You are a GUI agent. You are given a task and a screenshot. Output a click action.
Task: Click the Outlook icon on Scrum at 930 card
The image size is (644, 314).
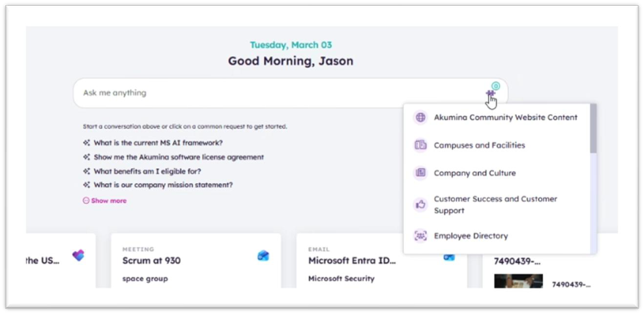tap(263, 256)
